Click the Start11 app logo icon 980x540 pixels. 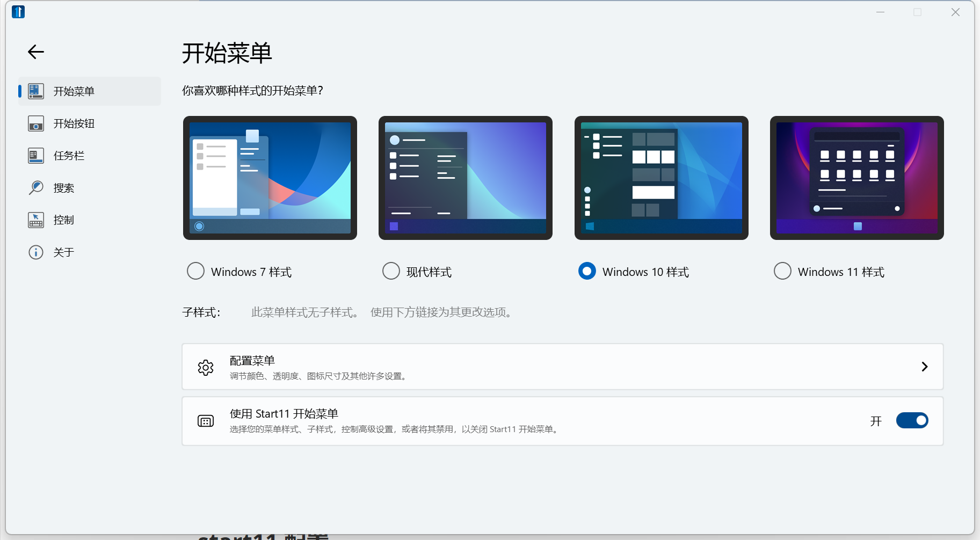pyautogui.click(x=18, y=11)
